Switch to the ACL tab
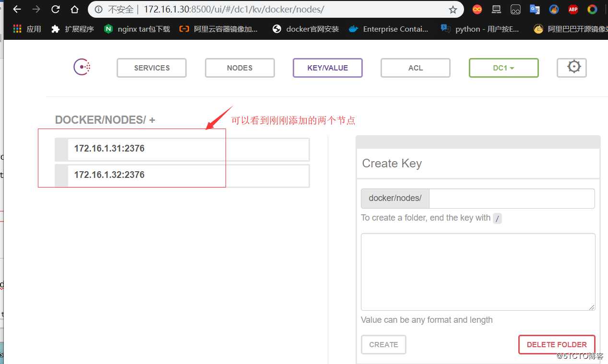The height and width of the screenshot is (364, 608). 416,68
